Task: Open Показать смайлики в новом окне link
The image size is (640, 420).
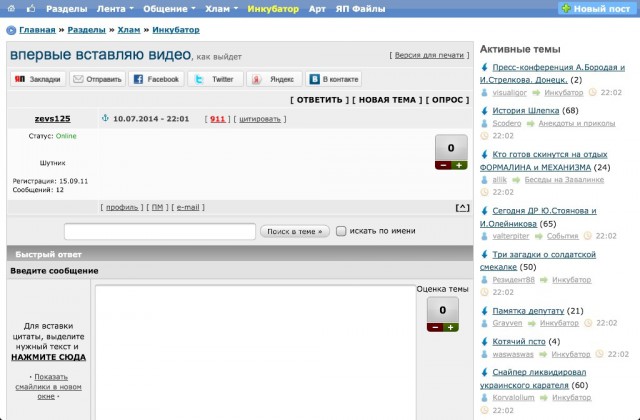Action: tap(49, 386)
